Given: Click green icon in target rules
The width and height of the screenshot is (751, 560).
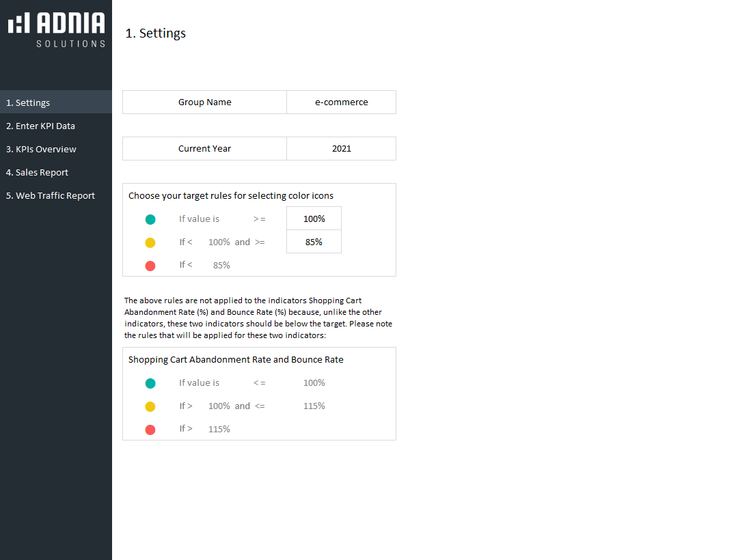Looking at the screenshot, I should pyautogui.click(x=150, y=219).
